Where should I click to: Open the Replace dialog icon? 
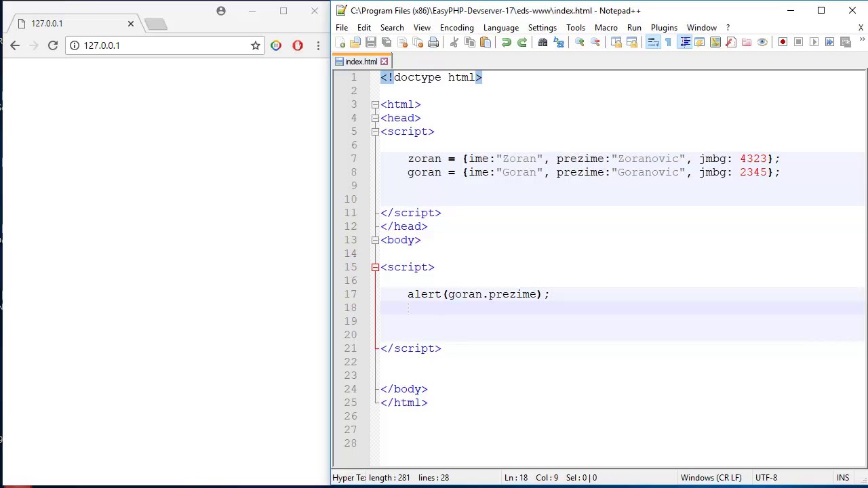559,42
